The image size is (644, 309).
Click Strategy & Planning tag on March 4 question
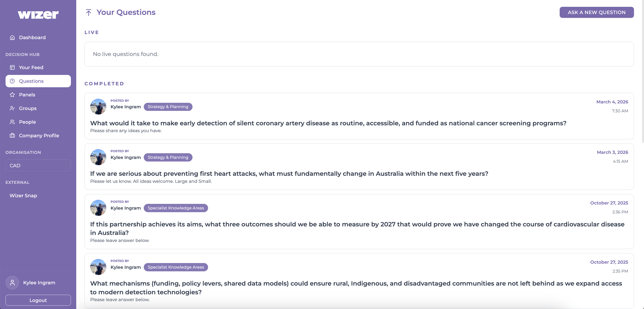click(168, 107)
